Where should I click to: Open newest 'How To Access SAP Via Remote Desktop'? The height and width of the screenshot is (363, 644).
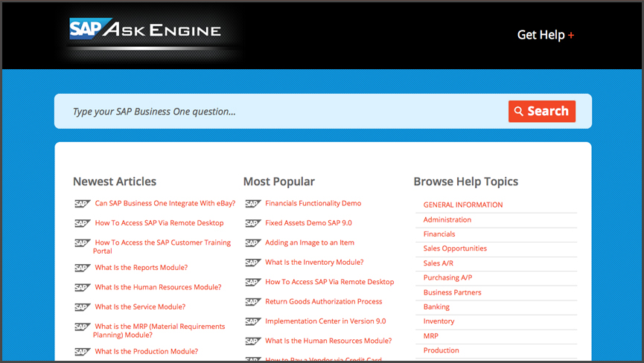(159, 222)
